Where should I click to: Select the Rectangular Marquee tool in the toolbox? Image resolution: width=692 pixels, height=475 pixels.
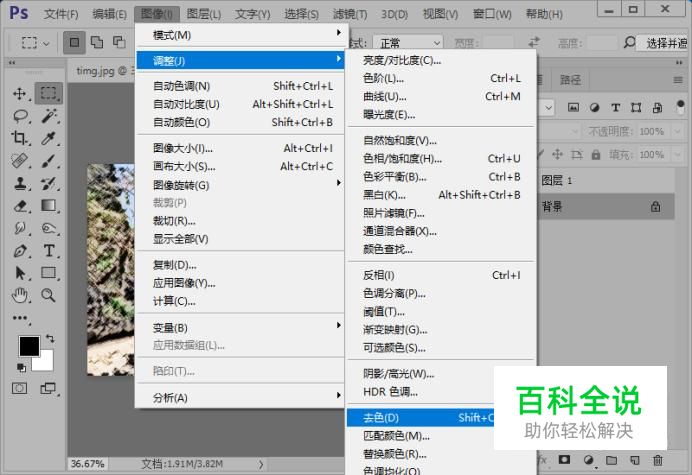click(x=49, y=93)
